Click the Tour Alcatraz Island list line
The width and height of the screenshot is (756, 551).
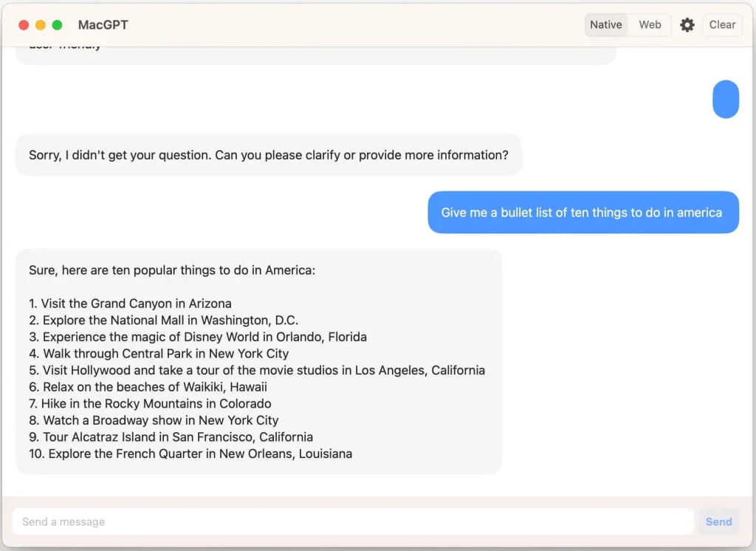[171, 437]
